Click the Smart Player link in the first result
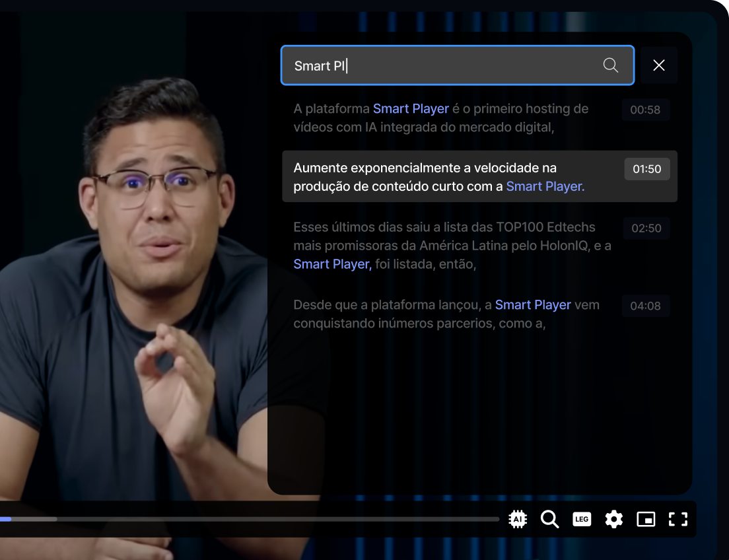 (411, 108)
